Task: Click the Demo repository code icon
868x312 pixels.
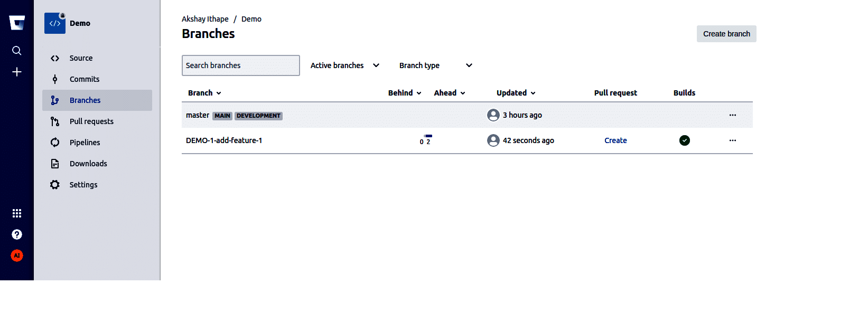Action: [x=55, y=23]
